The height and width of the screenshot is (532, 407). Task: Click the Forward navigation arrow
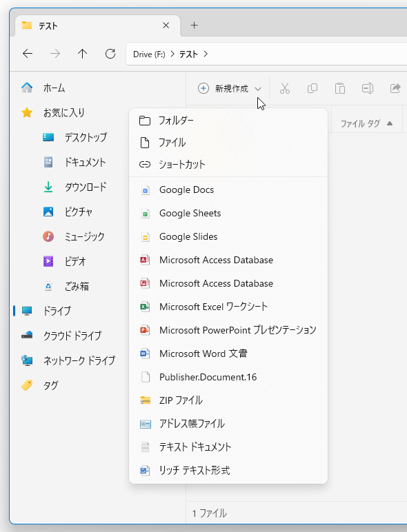pyautogui.click(x=55, y=54)
